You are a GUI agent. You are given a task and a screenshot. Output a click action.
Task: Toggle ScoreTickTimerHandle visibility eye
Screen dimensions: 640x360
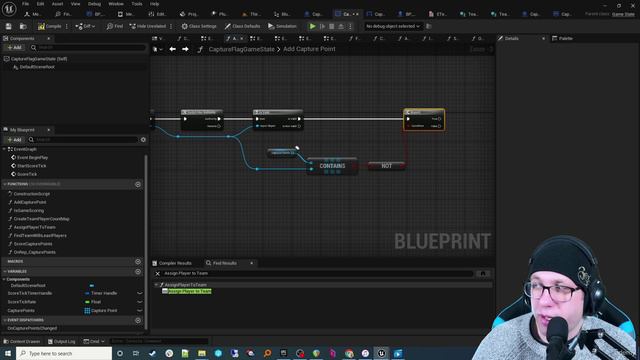pyautogui.click(x=140, y=293)
